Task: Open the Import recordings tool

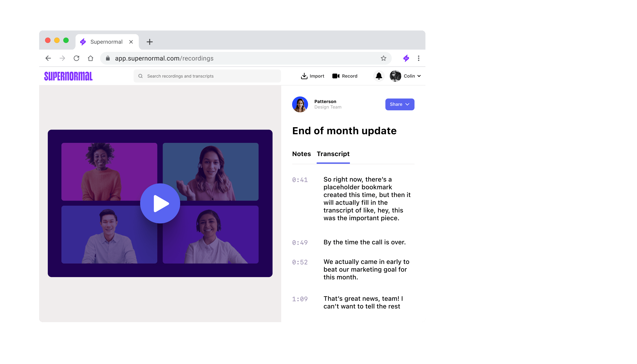Action: click(313, 76)
